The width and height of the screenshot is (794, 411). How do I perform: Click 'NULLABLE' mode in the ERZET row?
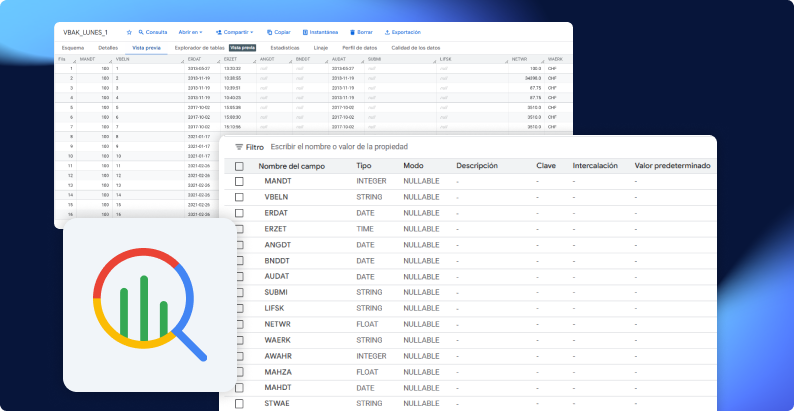[421, 229]
